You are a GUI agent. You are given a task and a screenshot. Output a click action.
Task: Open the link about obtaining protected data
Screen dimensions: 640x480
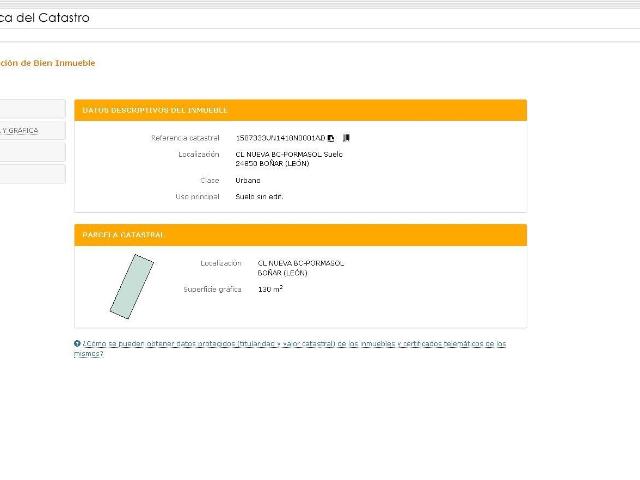[290, 349]
